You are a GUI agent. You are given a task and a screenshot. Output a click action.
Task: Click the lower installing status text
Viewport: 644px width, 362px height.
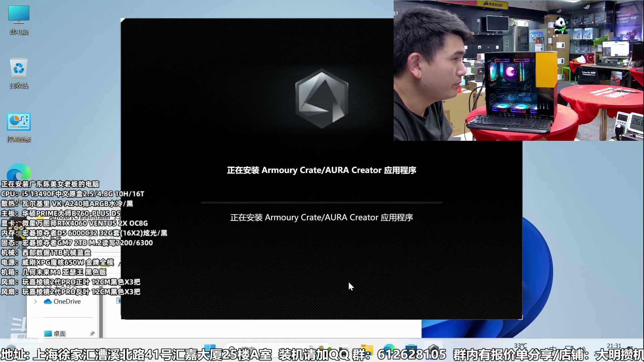321,218
